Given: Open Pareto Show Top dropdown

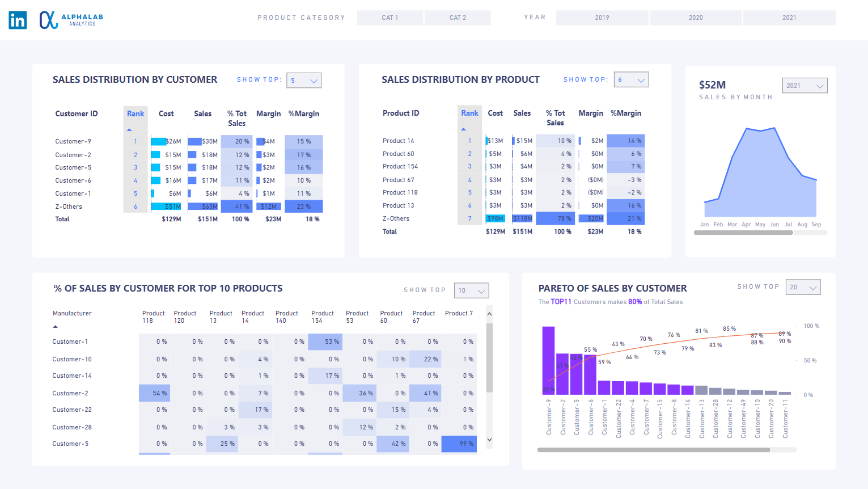Looking at the screenshot, I should pyautogui.click(x=803, y=287).
